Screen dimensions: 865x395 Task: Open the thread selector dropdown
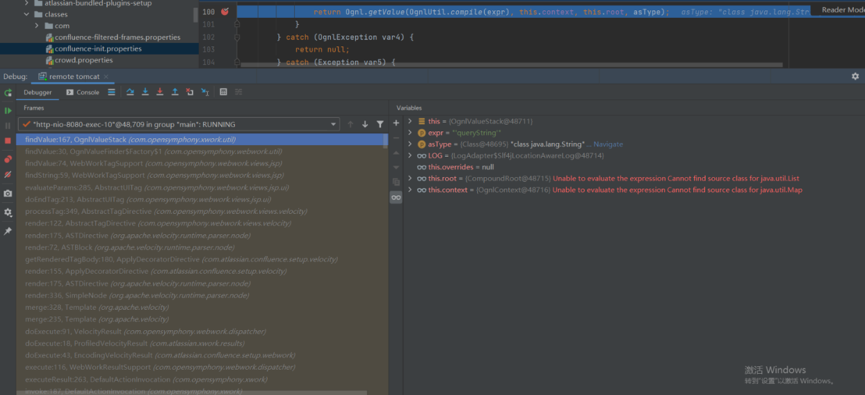coord(179,124)
